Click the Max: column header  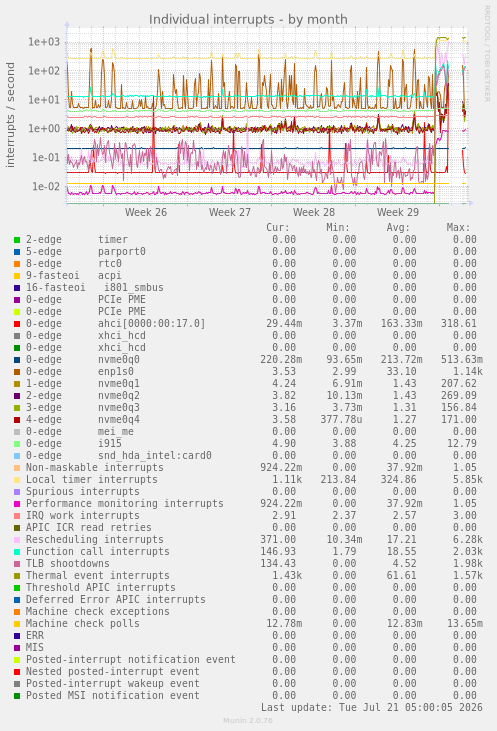(x=458, y=228)
